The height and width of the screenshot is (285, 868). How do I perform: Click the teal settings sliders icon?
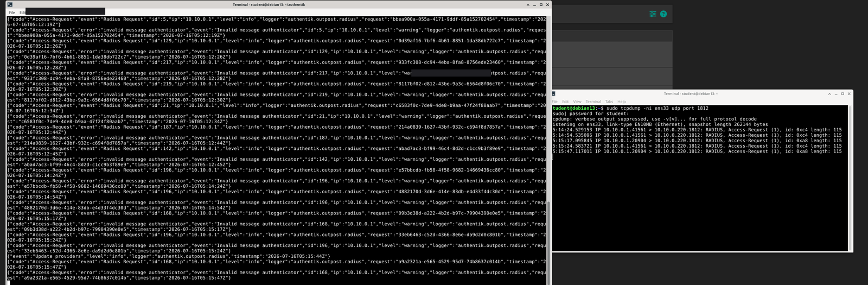click(653, 14)
